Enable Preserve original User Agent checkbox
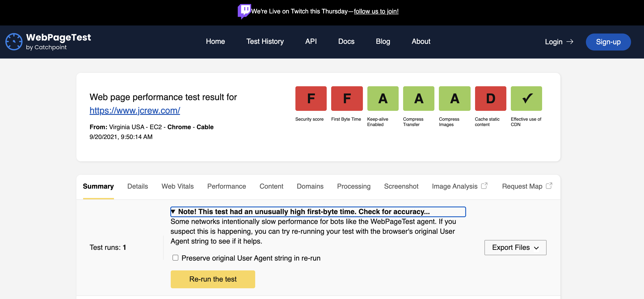This screenshot has width=644, height=299. coord(175,257)
